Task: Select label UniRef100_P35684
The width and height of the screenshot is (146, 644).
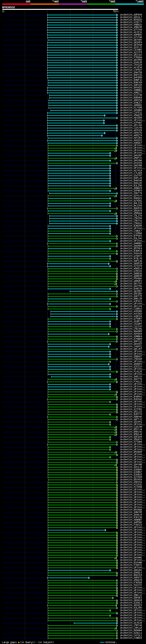Action: click(131, 58)
